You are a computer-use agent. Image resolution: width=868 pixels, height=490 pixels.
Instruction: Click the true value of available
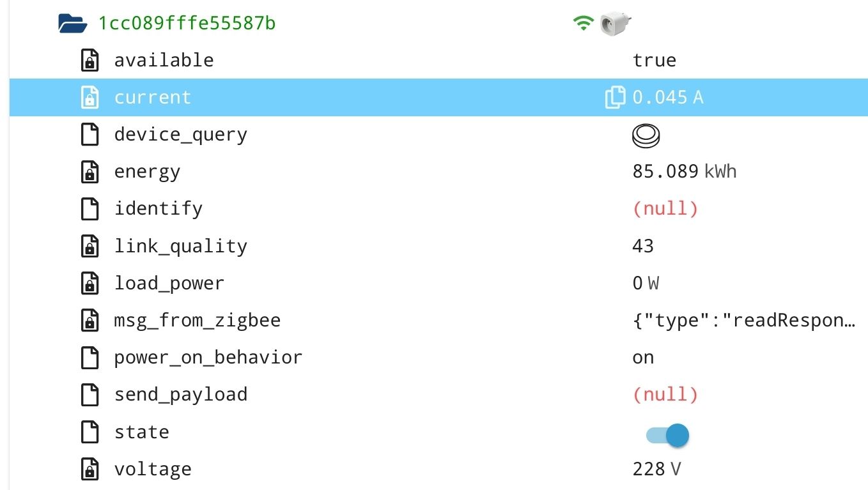click(x=655, y=60)
